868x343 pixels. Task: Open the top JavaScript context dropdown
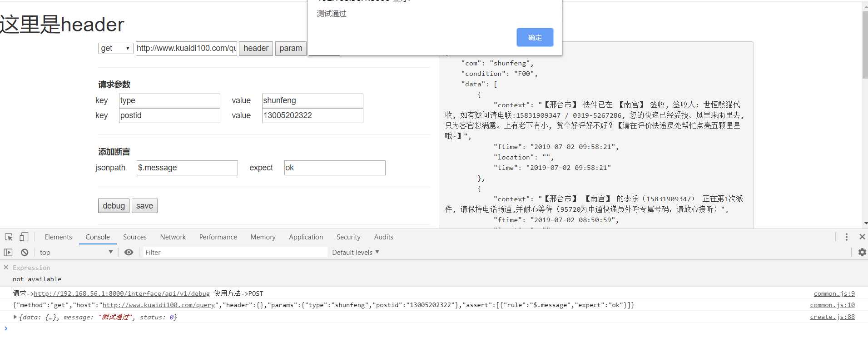[x=76, y=253]
